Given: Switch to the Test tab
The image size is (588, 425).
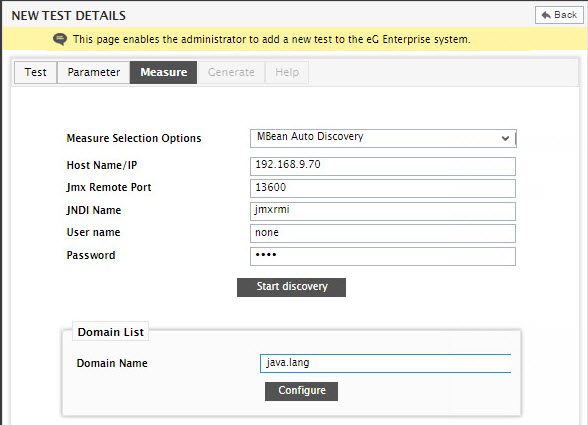Looking at the screenshot, I should [36, 72].
